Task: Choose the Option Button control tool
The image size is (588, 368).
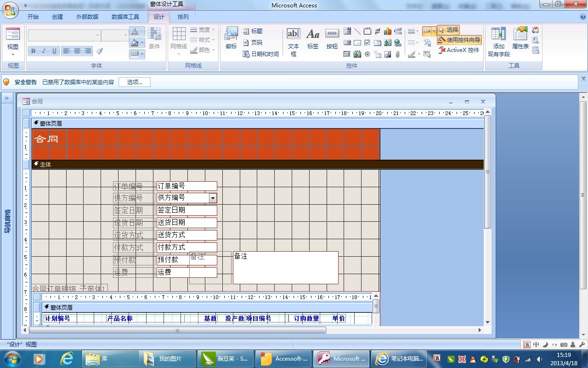Action: 367,54
